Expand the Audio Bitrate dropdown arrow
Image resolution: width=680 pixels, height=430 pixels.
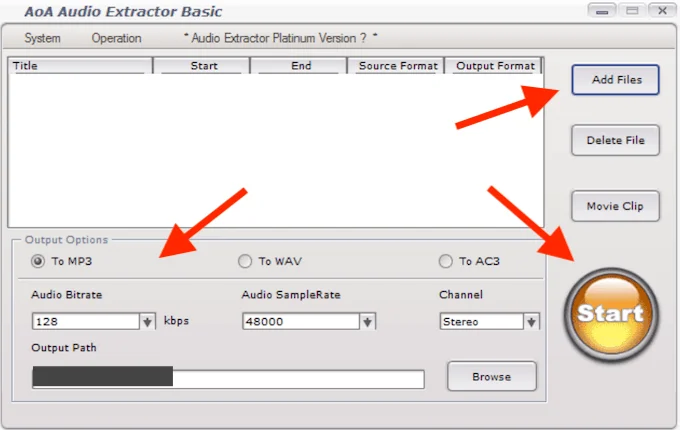tap(147, 322)
